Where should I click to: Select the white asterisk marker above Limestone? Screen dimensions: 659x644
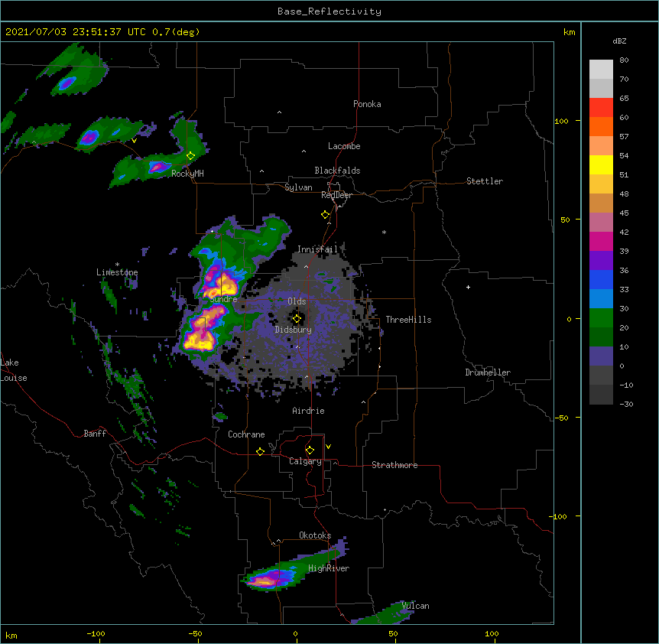click(x=117, y=265)
